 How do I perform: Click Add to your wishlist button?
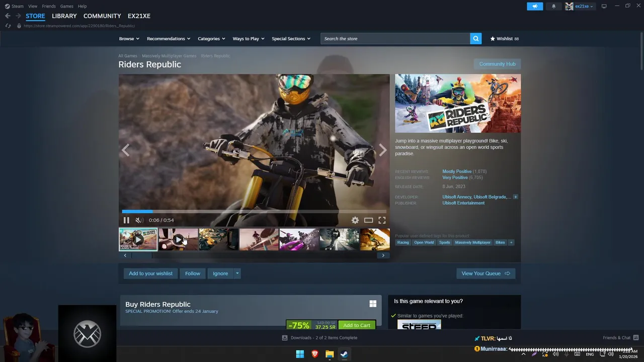[x=150, y=274]
